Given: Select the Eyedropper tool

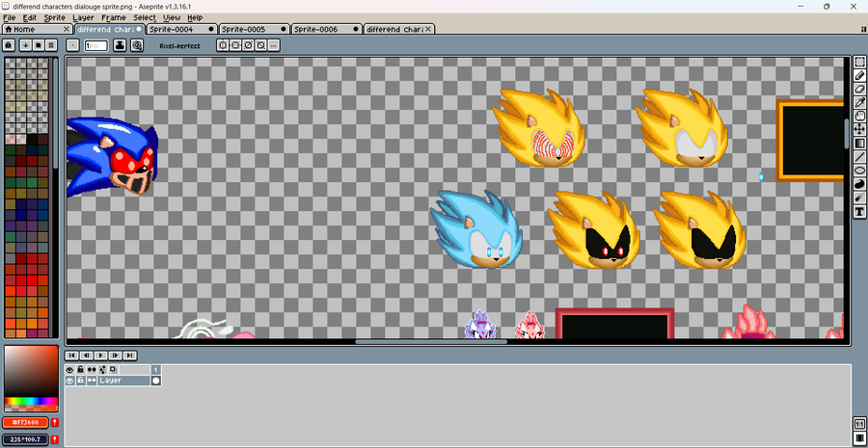Looking at the screenshot, I should point(859,102).
